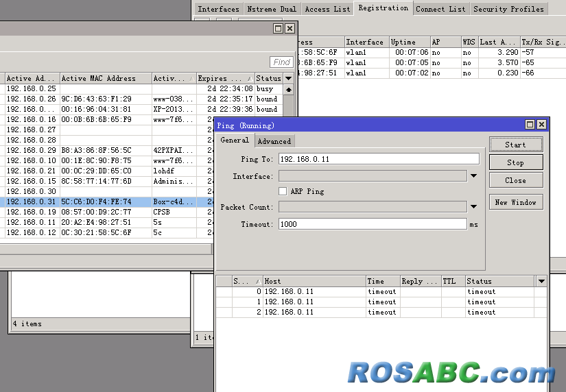Click the Time column header in ping results
Screen dimensions: 566x392
click(384, 281)
